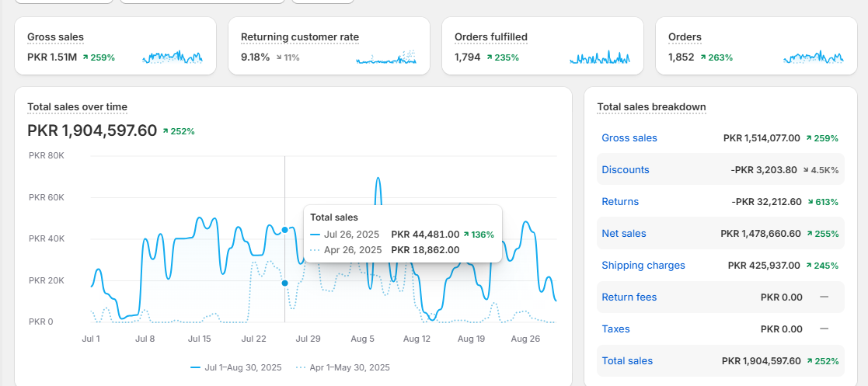Click the Orders card sparkline chart
The image size is (868, 386).
pyautogui.click(x=814, y=57)
